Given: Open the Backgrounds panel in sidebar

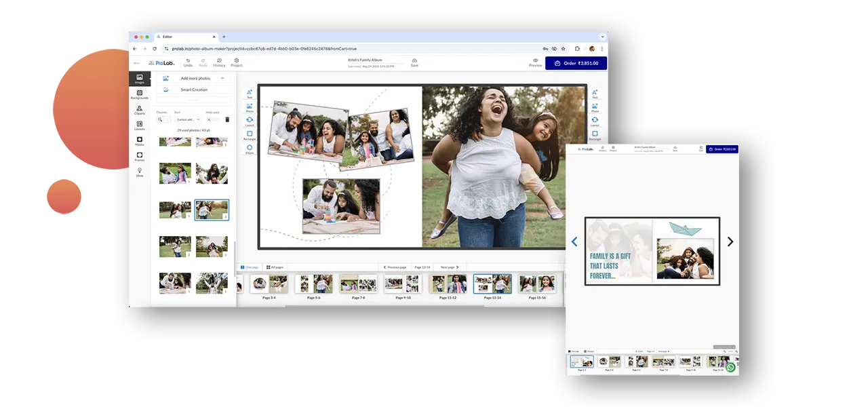Looking at the screenshot, I should (139, 94).
